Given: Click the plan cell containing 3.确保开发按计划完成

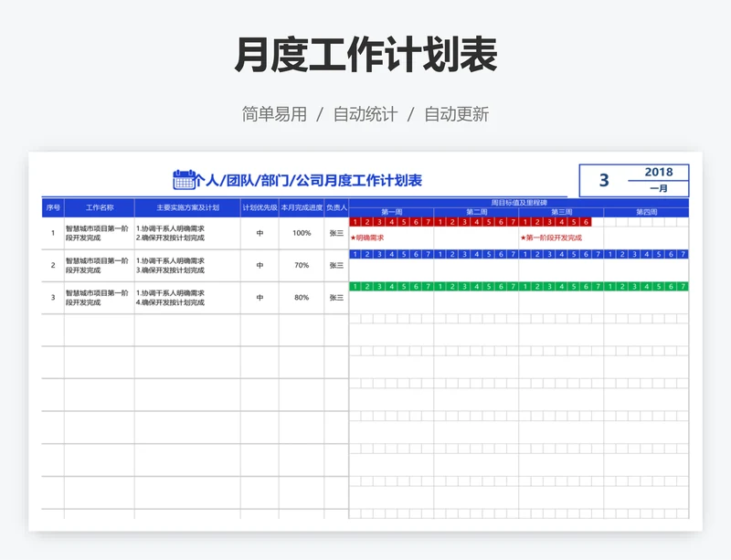Looking at the screenshot, I should 187,265.
